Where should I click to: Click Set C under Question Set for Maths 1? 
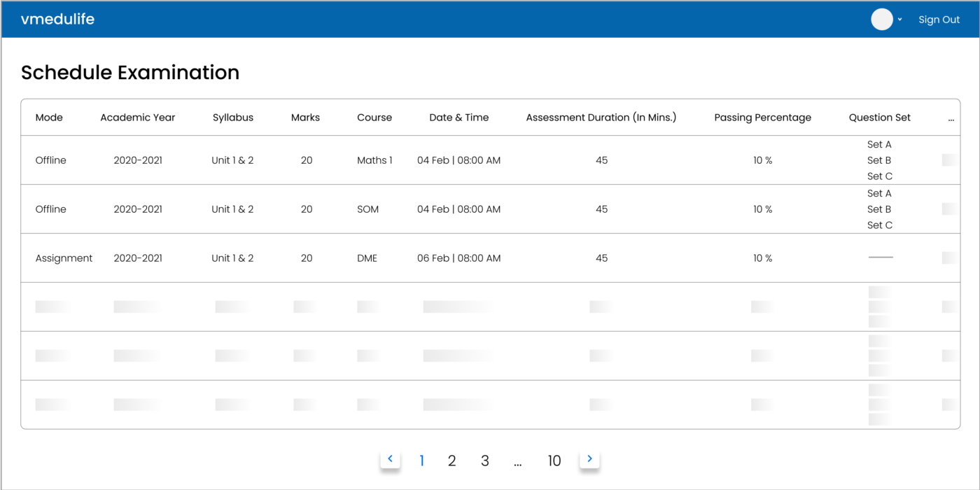pos(879,176)
